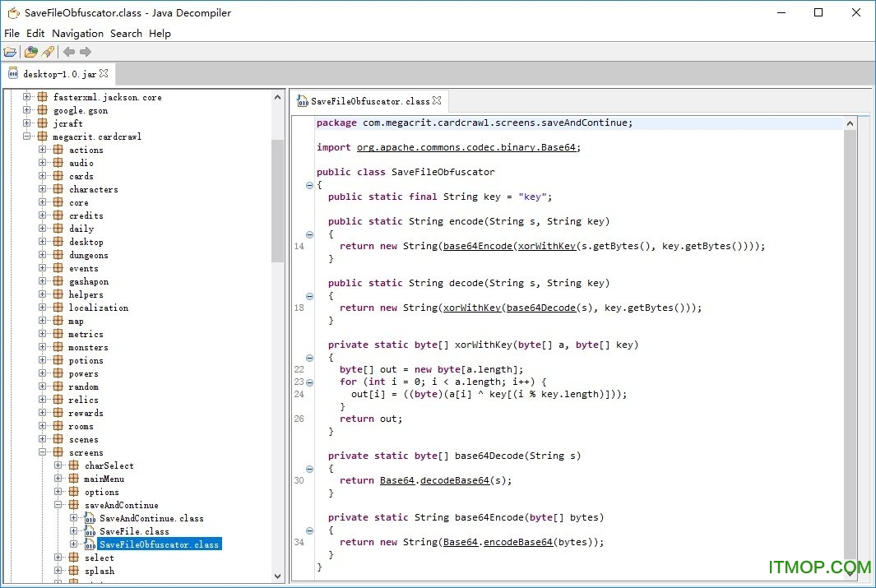Expand the fasterxml.jackson.core package
876x588 pixels.
[26, 96]
